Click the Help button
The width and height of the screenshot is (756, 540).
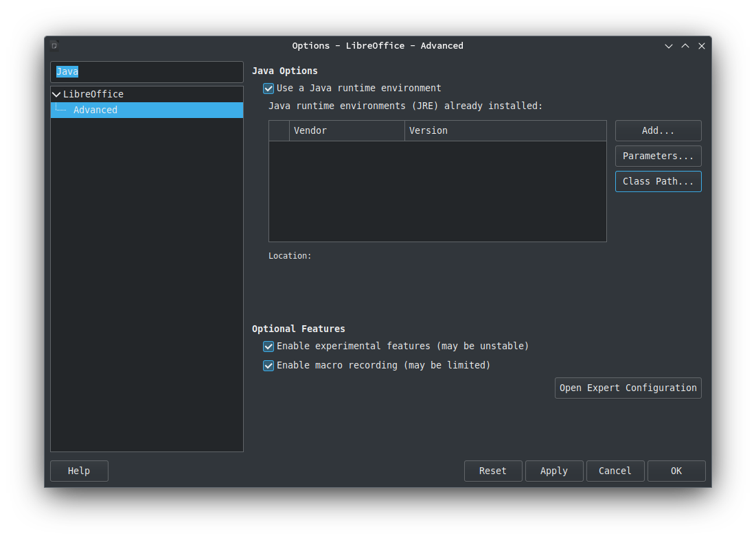[x=79, y=471]
